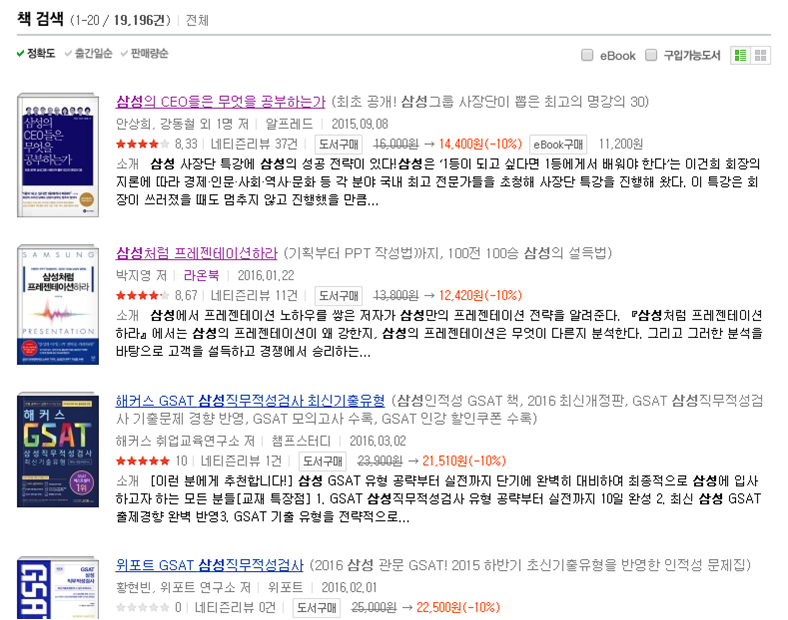
Task: Click the 책 검색 heading
Action: (x=40, y=19)
